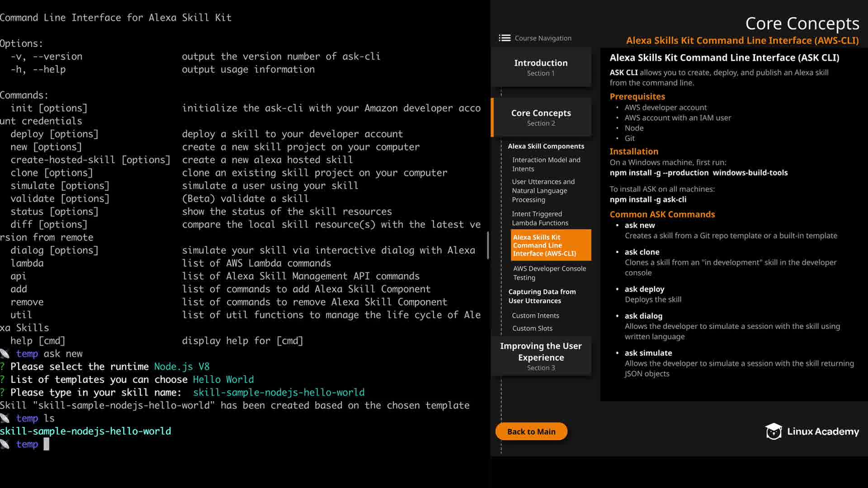This screenshot has width=868, height=488.
Task: Select Capturing Data from User Utterances
Action: click(x=542, y=296)
